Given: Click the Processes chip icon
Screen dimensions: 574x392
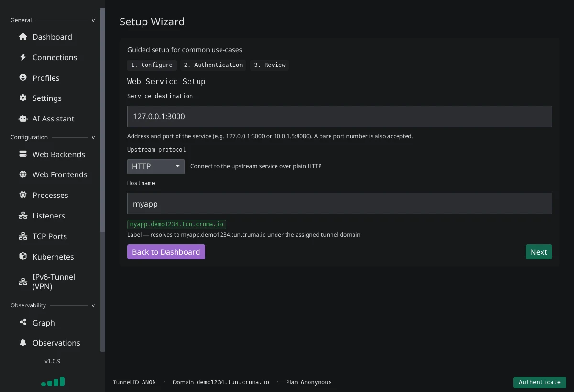Looking at the screenshot, I should (23, 195).
